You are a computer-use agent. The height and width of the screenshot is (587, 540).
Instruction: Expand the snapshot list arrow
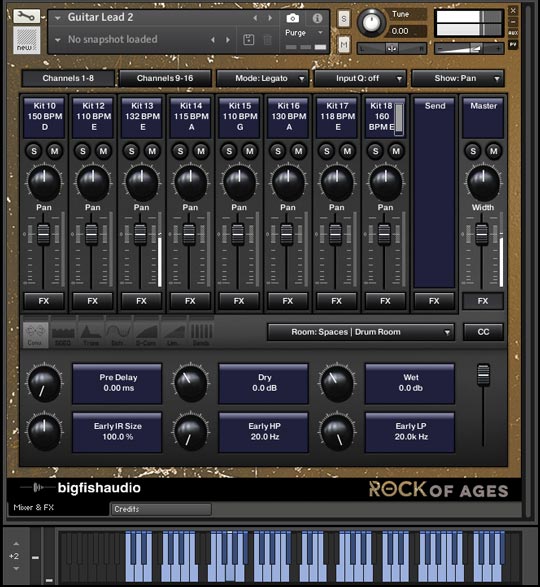coord(58,40)
